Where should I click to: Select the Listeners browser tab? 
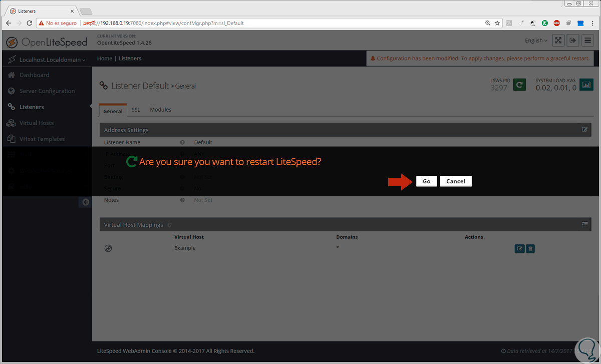tap(42, 11)
